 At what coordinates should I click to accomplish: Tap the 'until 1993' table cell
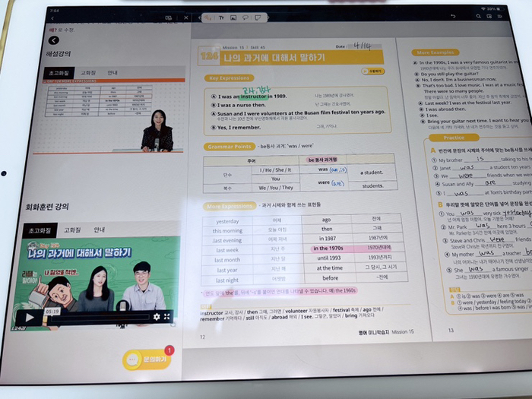(x=328, y=258)
